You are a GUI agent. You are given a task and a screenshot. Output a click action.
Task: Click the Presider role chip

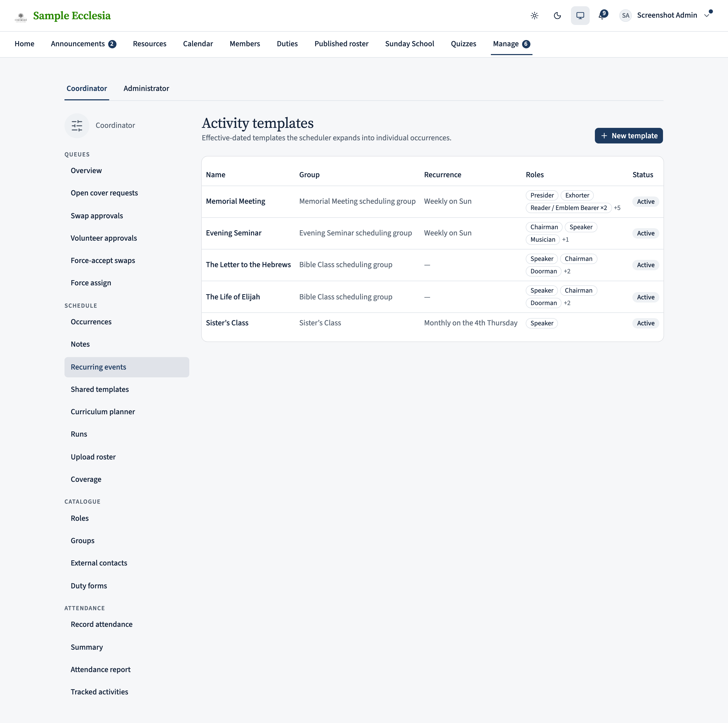pyautogui.click(x=542, y=195)
